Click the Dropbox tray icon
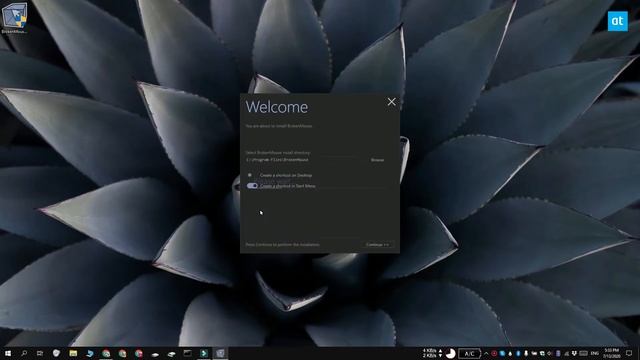640x360 pixels. pos(574,353)
